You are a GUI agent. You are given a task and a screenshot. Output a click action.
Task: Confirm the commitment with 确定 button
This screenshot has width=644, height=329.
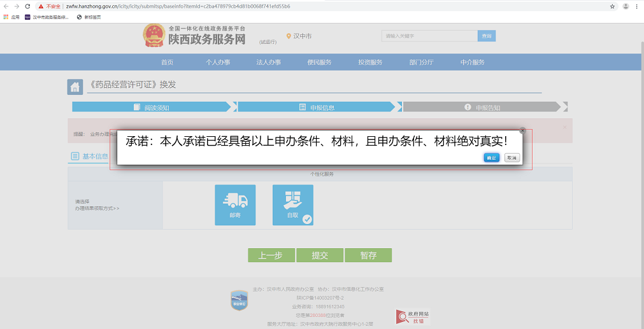[491, 157]
